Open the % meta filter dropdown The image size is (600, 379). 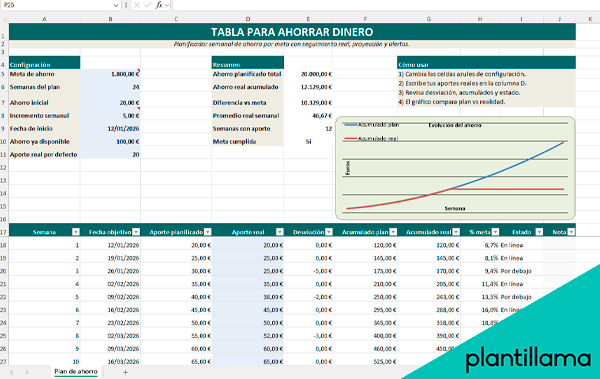pos(495,232)
